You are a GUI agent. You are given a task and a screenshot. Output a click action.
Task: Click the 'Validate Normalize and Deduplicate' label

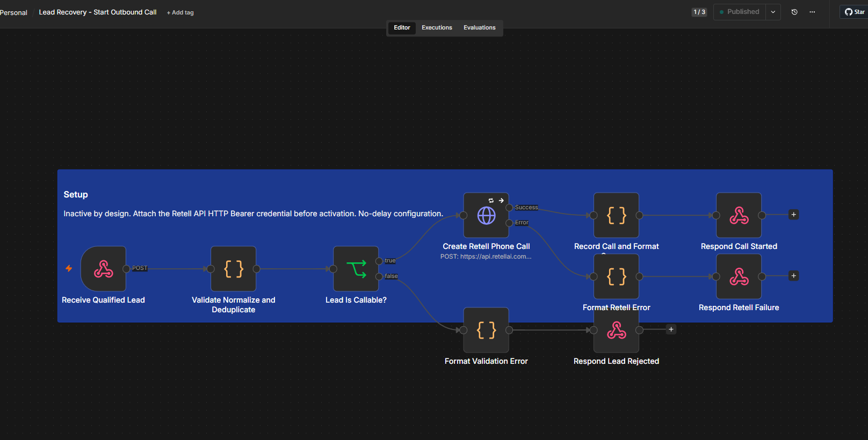[234, 305]
